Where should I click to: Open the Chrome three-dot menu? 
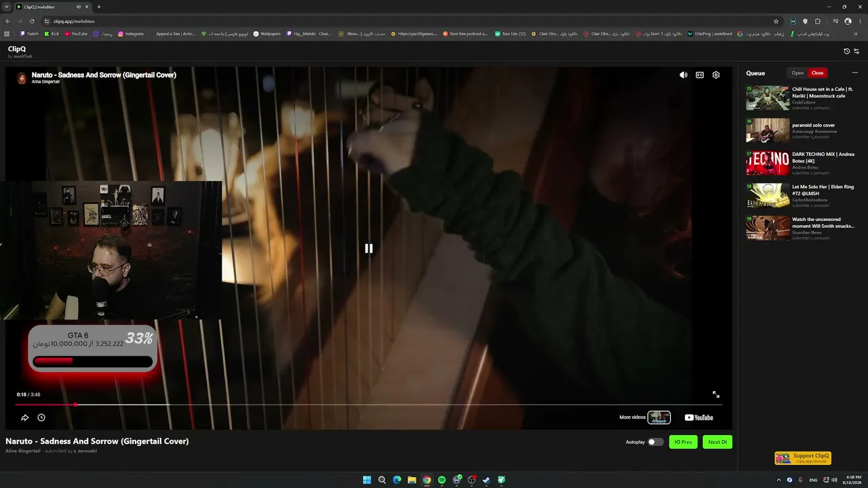click(860, 21)
